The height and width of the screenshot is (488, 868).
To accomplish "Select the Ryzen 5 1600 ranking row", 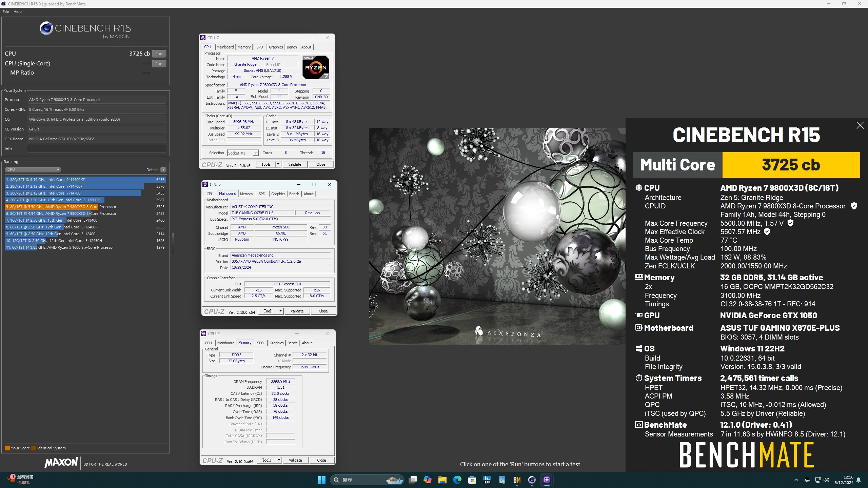I will [85, 247].
